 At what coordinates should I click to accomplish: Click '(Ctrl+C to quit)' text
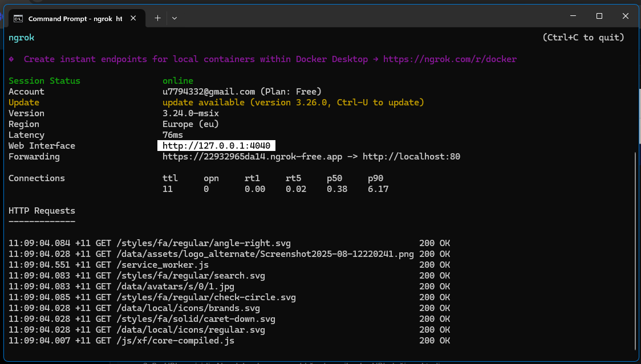[x=583, y=38]
